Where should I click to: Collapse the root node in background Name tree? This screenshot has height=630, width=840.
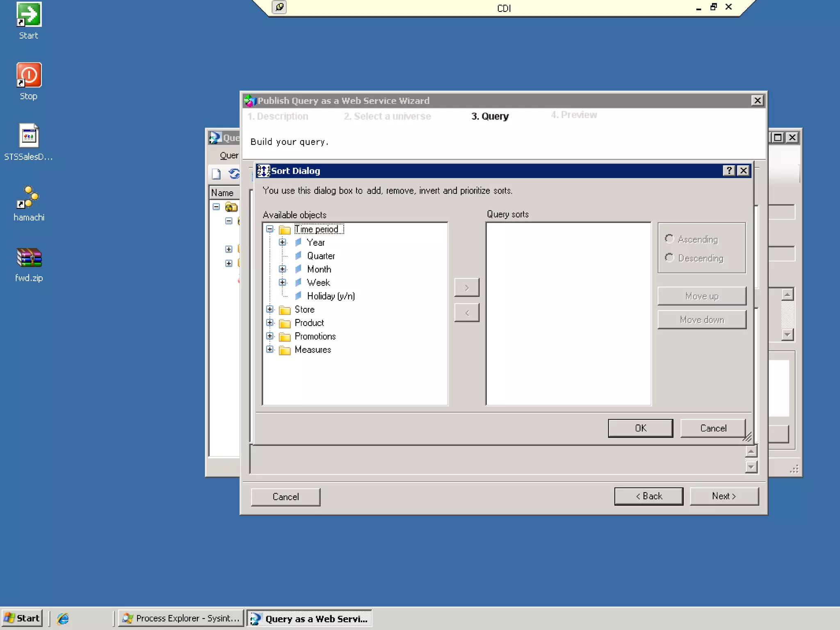[x=216, y=207]
